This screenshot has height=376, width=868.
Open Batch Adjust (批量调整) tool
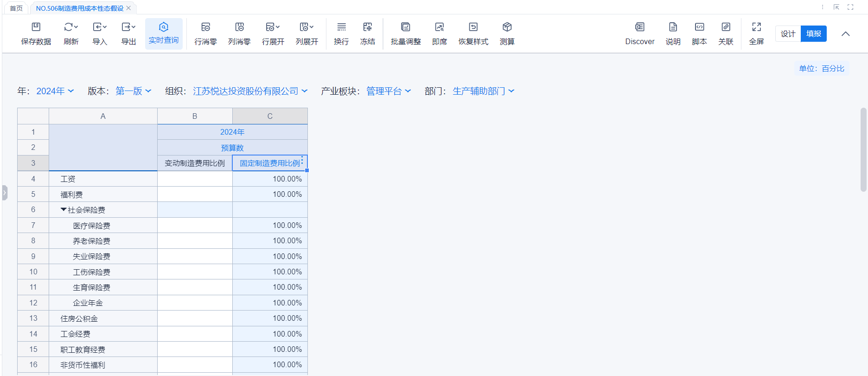click(406, 27)
